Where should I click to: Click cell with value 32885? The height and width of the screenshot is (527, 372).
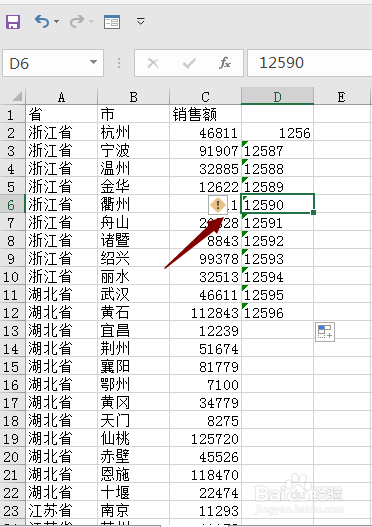(205, 169)
